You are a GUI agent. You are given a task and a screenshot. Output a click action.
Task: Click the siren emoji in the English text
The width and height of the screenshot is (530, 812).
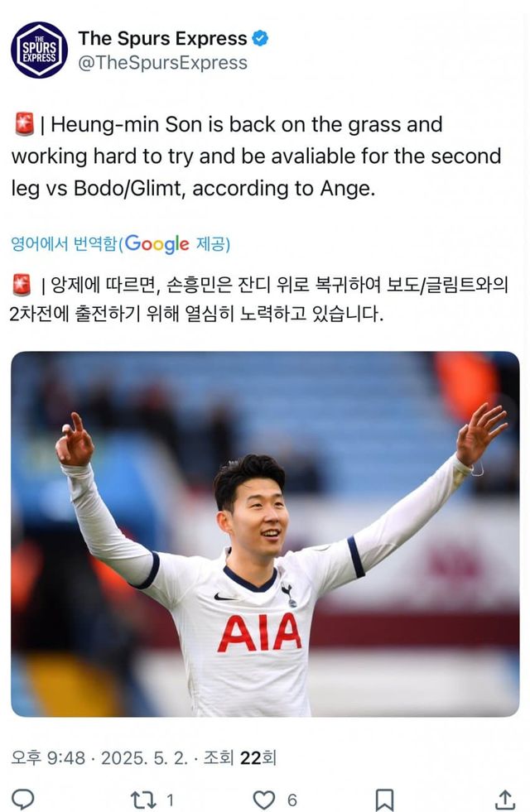click(24, 125)
